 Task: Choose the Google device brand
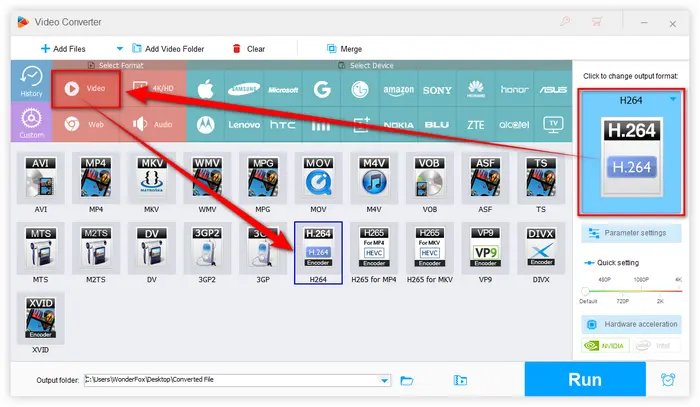[321, 89]
